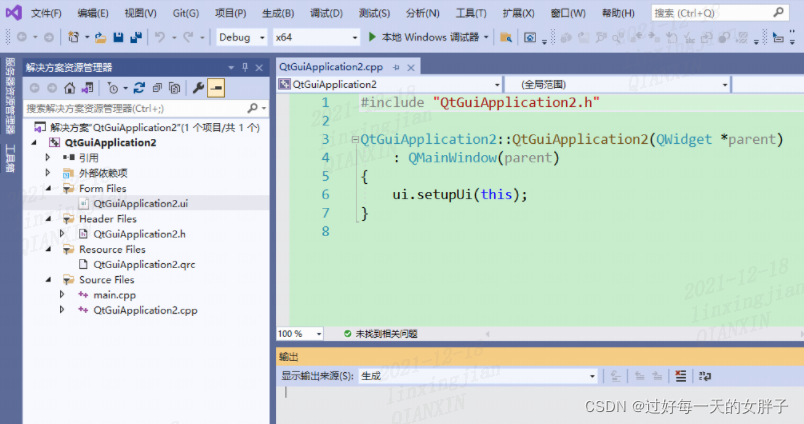Screen dimensions: 804x424
Task: Click the rightmost cursor-box icon on the toolbar
Action: [778, 37]
